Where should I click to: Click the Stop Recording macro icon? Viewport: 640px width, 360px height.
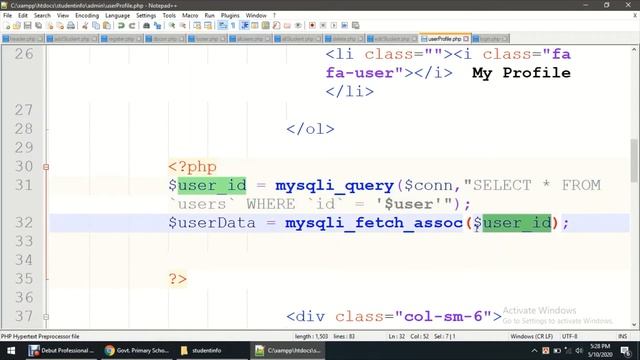coord(323,26)
